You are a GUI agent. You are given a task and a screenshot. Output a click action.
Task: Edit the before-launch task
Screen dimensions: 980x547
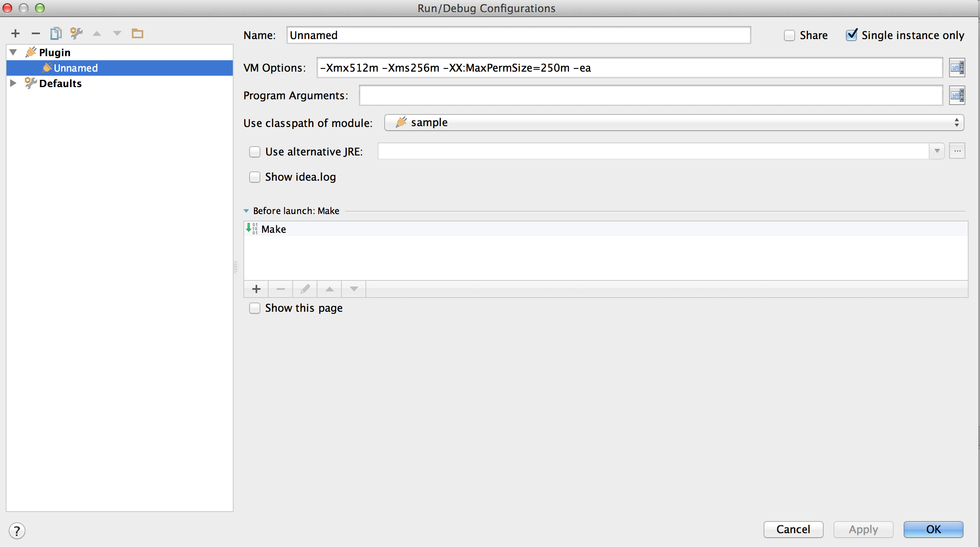point(305,289)
